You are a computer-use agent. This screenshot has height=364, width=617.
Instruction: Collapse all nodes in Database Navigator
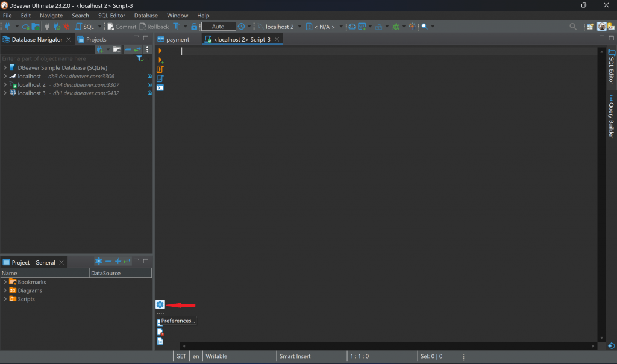(128, 49)
